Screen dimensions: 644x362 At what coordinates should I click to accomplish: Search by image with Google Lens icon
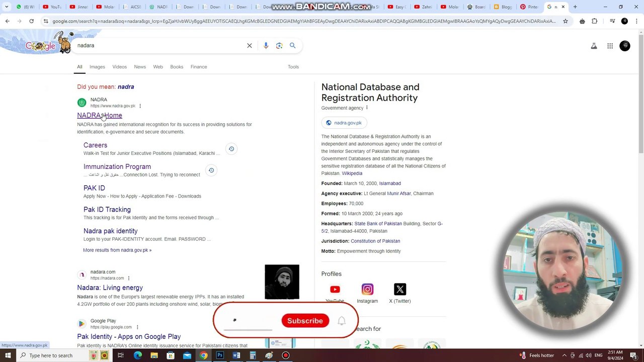[x=279, y=45]
